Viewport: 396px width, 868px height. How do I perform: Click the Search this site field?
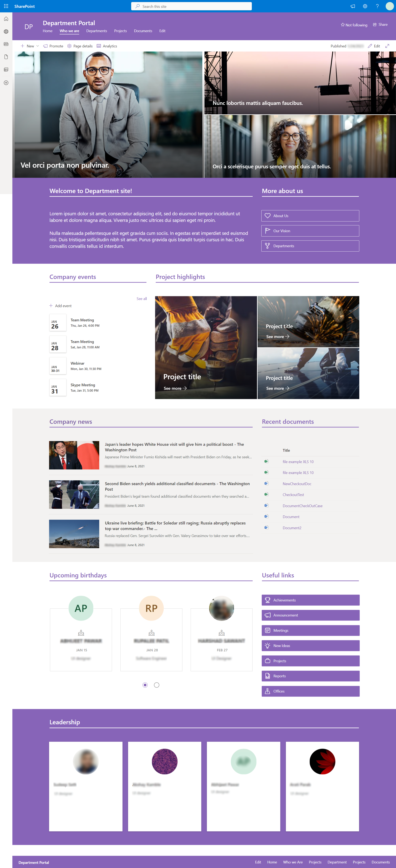(x=191, y=6)
